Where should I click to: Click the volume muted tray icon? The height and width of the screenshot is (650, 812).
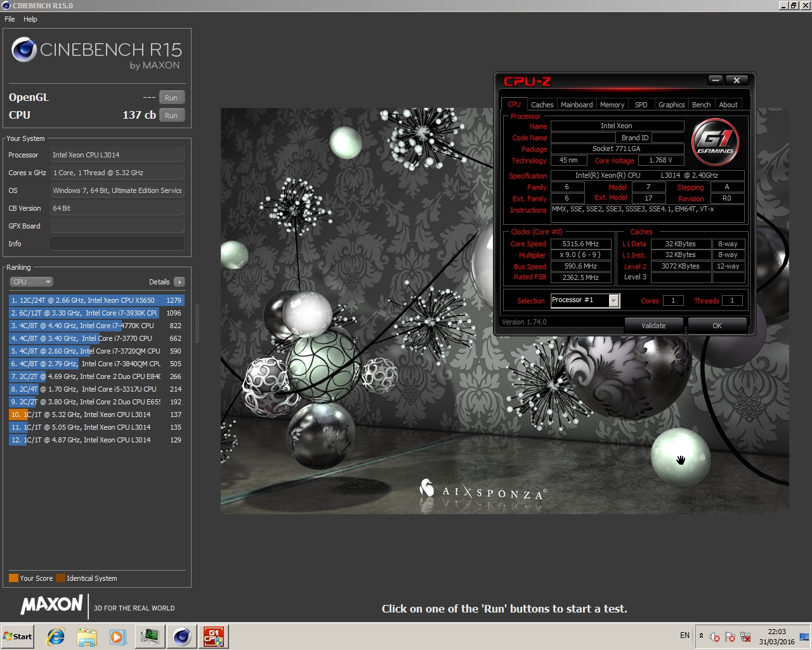(x=715, y=637)
